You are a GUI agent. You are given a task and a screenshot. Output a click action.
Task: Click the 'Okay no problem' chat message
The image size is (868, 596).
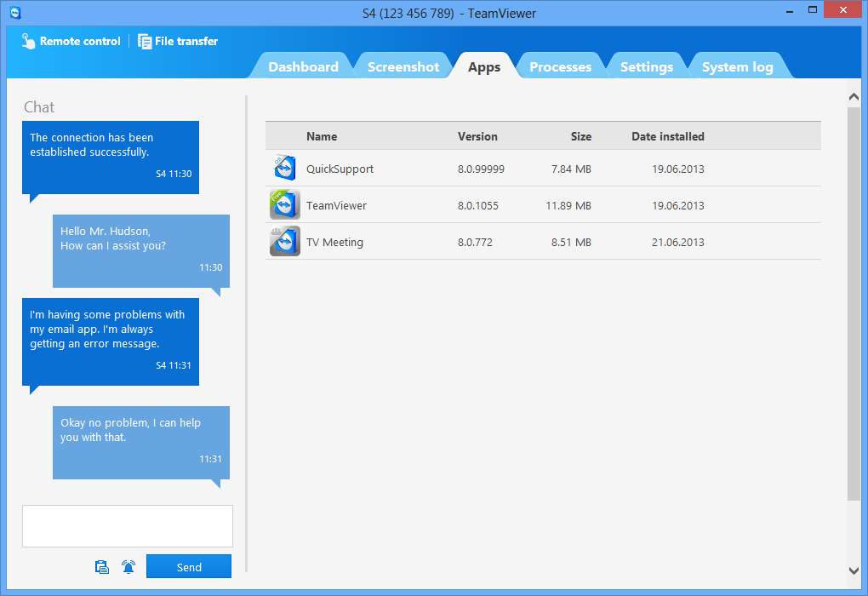tap(141, 443)
